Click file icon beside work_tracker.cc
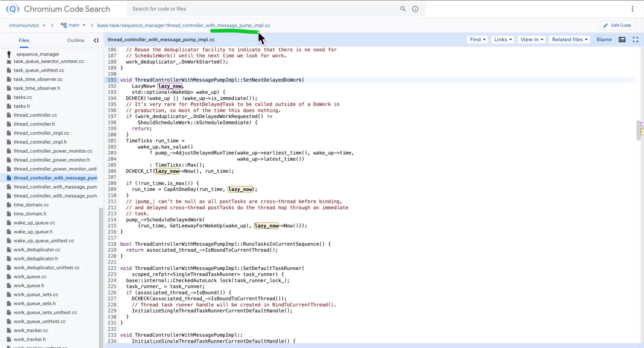This screenshot has height=348, width=644. pyautogui.click(x=9, y=330)
